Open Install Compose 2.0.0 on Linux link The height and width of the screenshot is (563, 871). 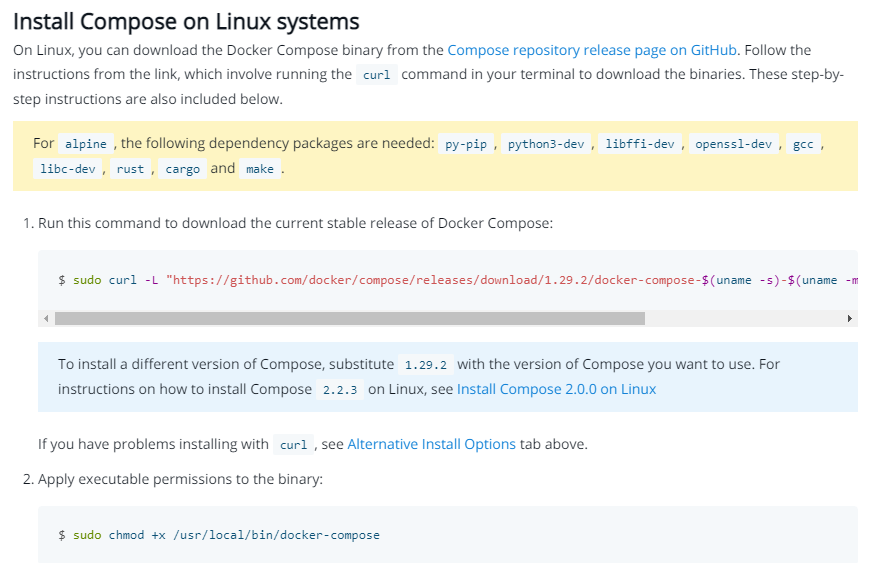point(556,389)
